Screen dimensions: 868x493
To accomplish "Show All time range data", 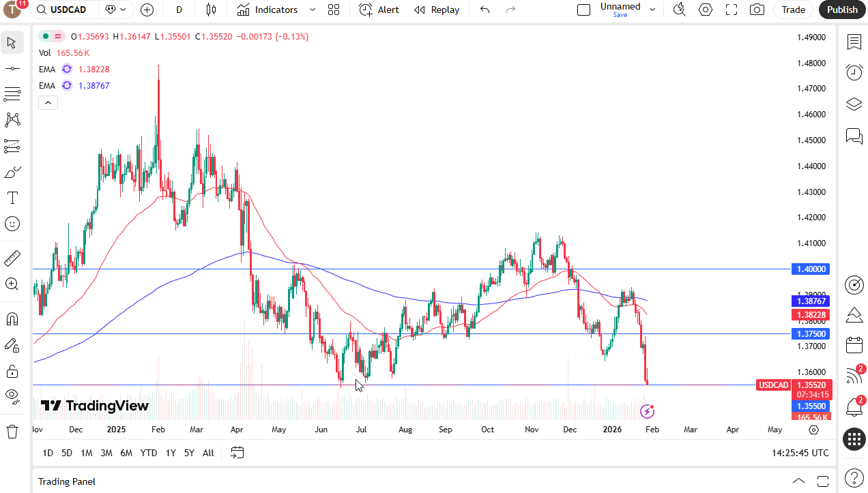I will point(208,453).
